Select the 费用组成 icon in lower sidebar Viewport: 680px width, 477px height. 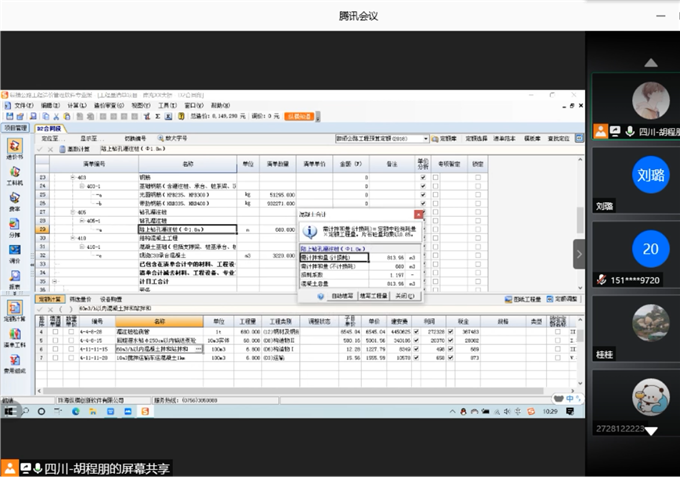[x=14, y=364]
